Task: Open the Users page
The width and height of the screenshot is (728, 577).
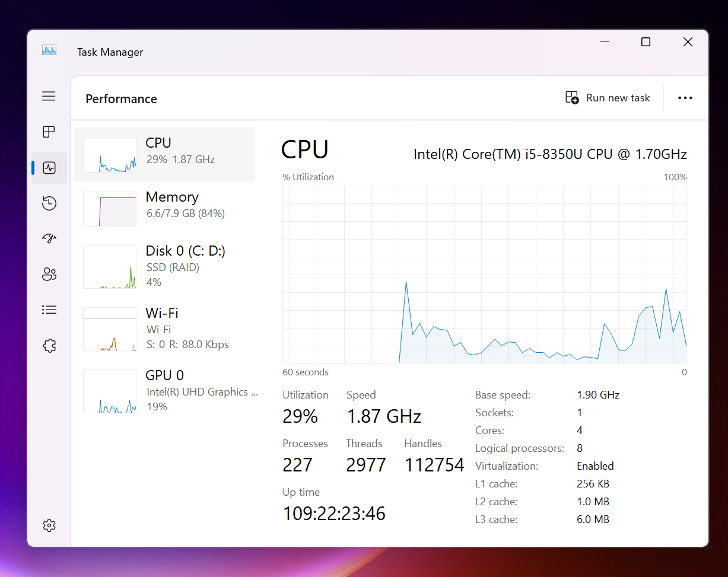Action: (x=49, y=274)
